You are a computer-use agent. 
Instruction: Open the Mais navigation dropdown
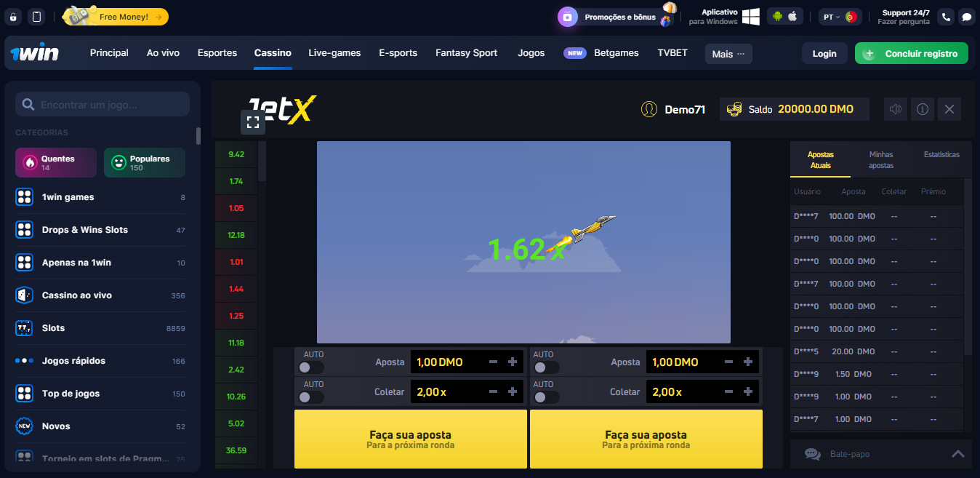pos(728,53)
